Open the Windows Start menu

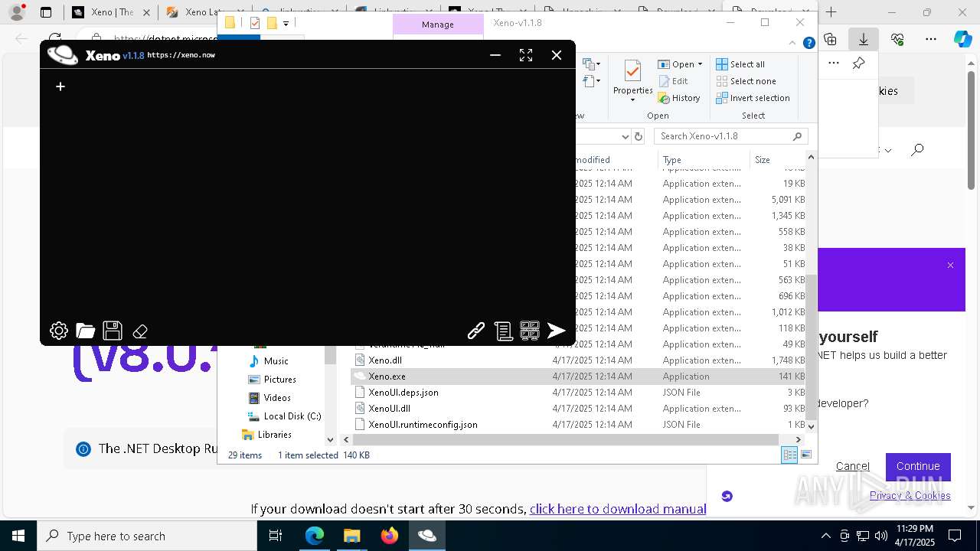(18, 536)
